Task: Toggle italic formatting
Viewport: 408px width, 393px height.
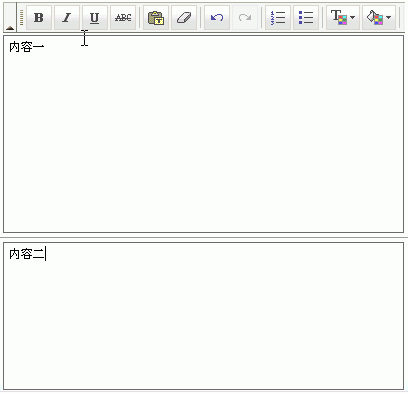Action: [67, 17]
